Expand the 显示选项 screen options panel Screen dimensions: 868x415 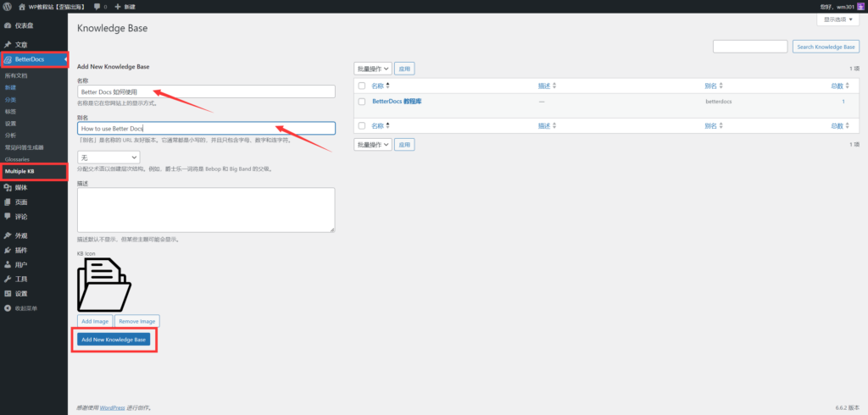pos(837,19)
